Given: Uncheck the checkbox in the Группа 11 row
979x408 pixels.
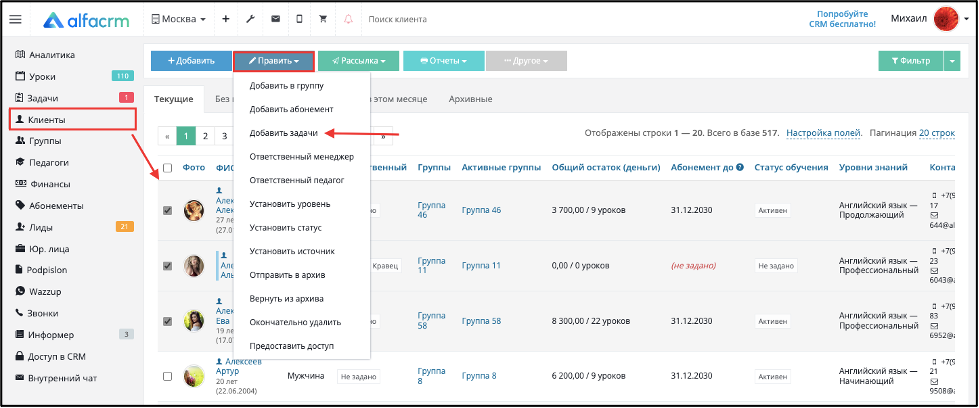Looking at the screenshot, I should [x=167, y=266].
